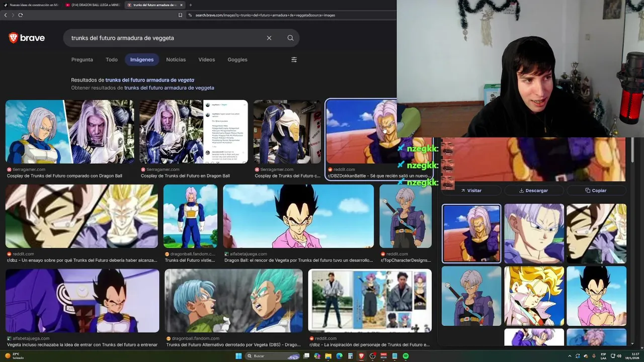The height and width of the screenshot is (362, 644).
Task: Select the Noticias search tab
Action: (x=176, y=59)
